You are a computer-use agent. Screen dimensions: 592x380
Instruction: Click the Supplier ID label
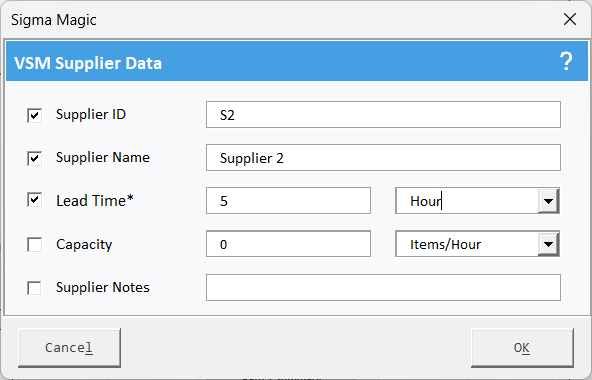click(91, 114)
